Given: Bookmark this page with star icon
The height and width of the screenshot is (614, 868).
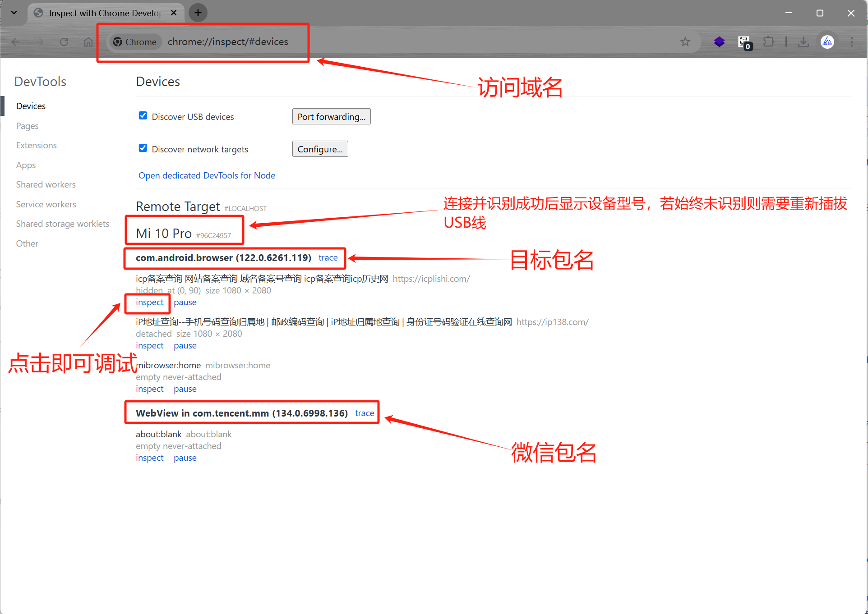Looking at the screenshot, I should click(685, 42).
